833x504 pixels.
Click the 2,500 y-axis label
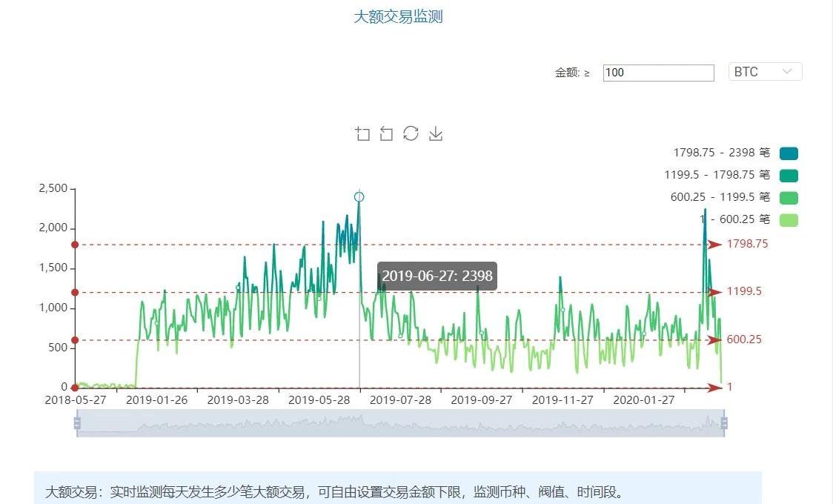[x=53, y=188]
